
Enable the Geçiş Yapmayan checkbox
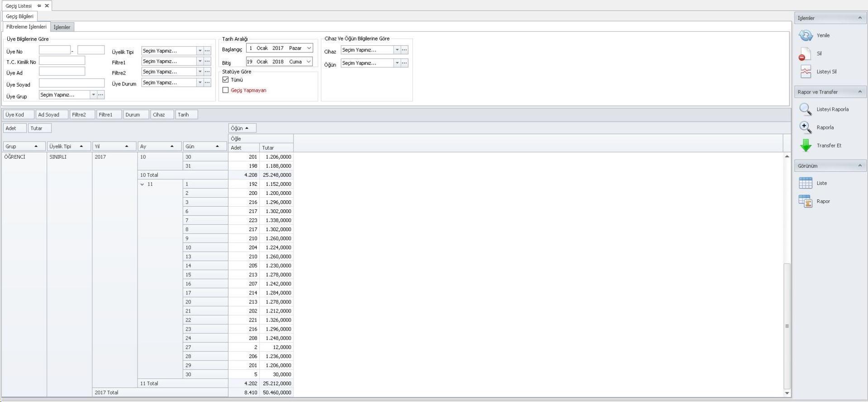point(225,90)
